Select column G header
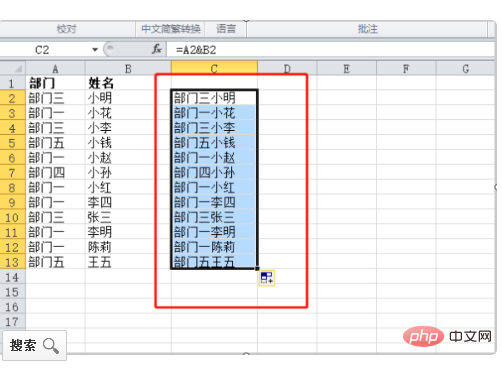 (x=466, y=69)
